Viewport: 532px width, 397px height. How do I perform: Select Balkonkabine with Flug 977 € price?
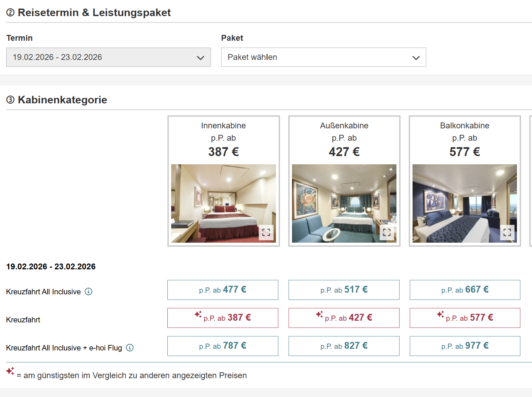point(465,346)
